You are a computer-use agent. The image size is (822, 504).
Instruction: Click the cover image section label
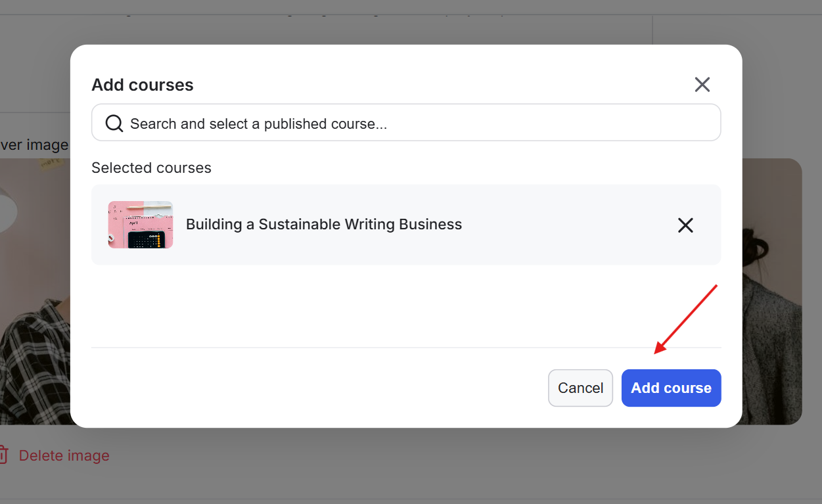click(34, 145)
